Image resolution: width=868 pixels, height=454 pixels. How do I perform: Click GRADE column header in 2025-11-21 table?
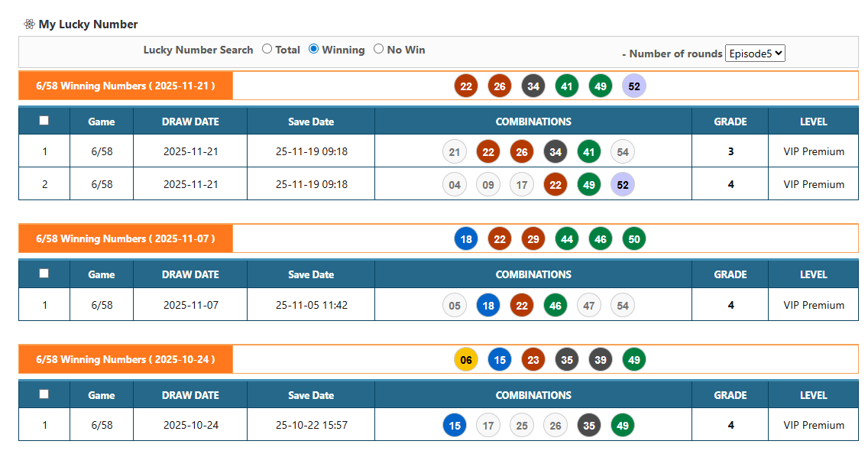[730, 122]
